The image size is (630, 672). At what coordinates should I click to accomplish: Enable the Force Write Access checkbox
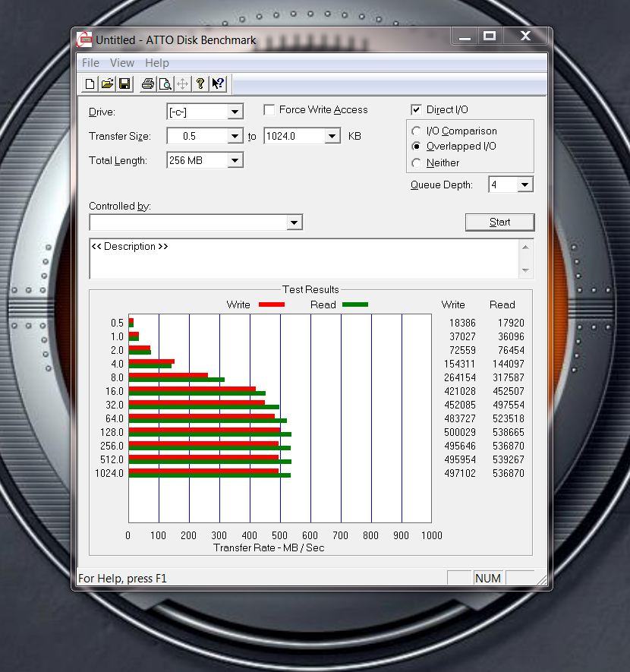pyautogui.click(x=269, y=110)
